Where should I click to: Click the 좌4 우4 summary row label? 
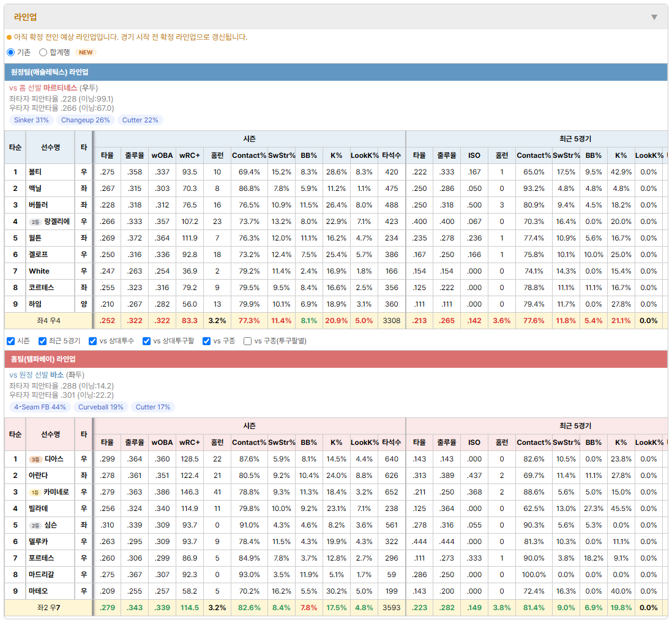point(48,321)
